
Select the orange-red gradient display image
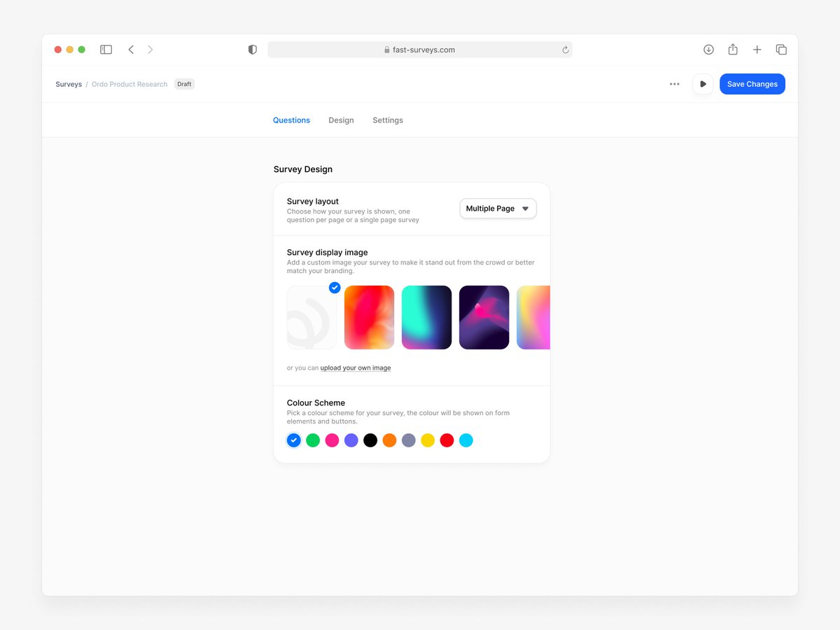coord(370,317)
